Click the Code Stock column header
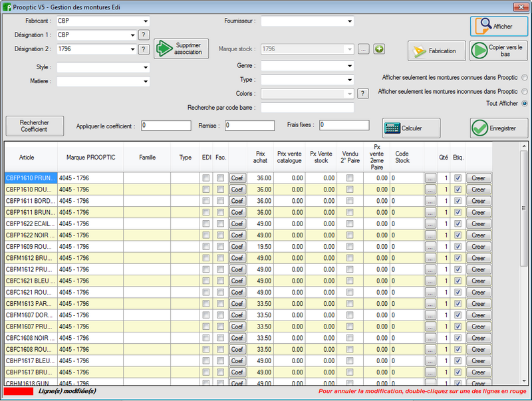The image size is (532, 401). coord(407,158)
